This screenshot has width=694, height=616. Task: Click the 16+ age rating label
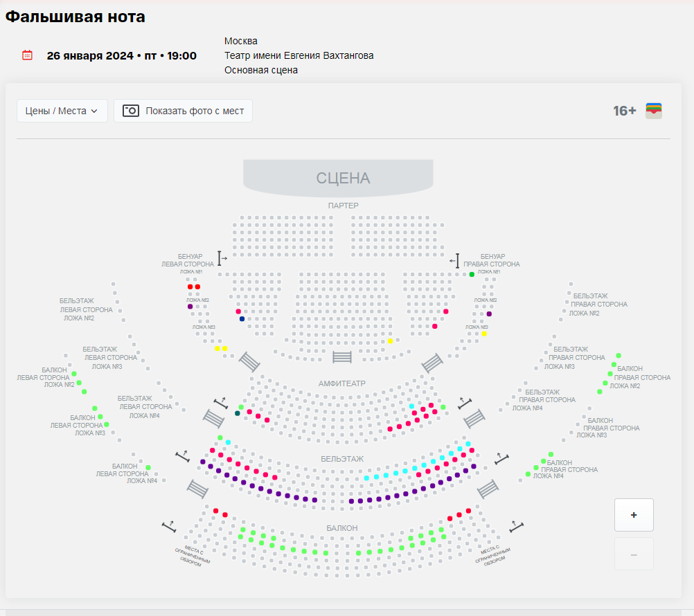point(625,111)
